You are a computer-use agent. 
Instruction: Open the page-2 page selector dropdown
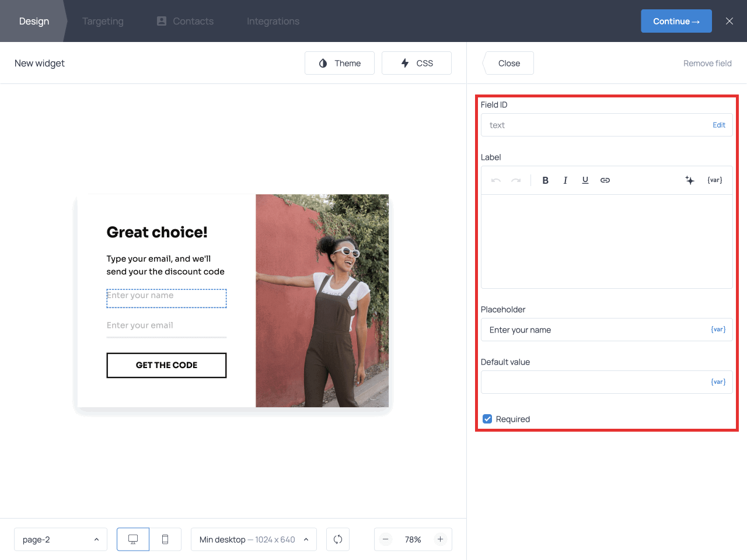pos(61,540)
